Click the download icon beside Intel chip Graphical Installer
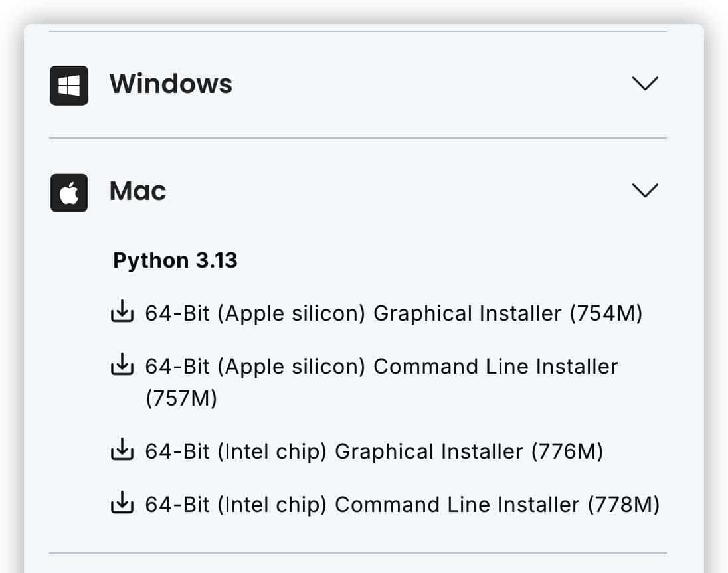 [x=124, y=451]
